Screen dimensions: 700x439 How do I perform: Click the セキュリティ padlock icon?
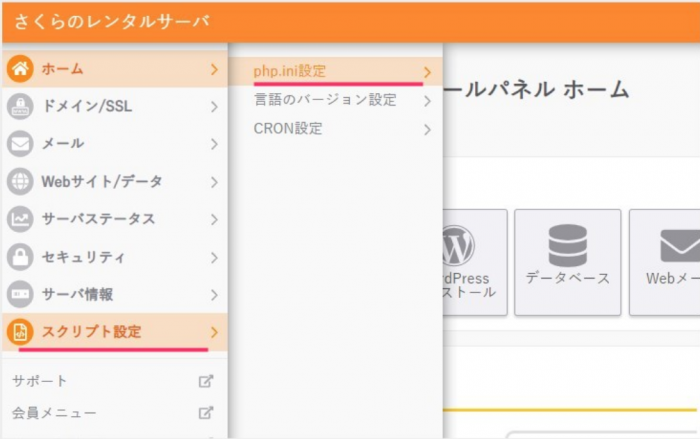pyautogui.click(x=20, y=257)
